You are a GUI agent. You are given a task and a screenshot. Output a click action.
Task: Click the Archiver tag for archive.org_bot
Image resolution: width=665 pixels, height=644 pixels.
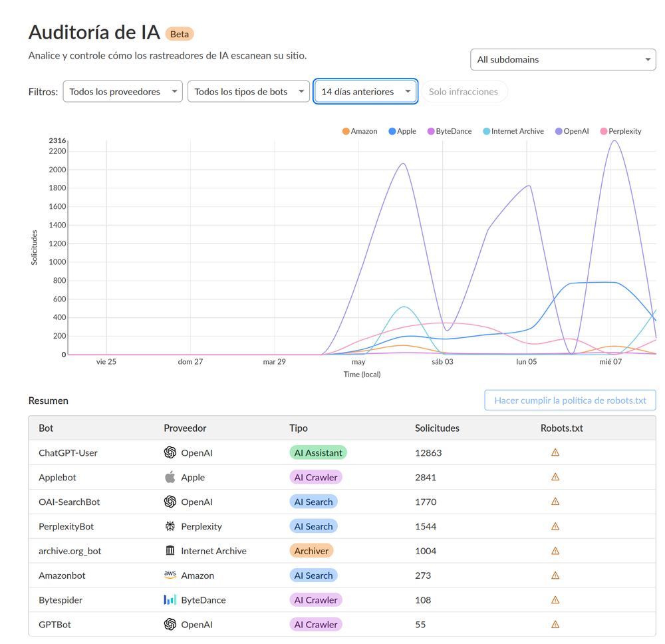[x=311, y=551]
